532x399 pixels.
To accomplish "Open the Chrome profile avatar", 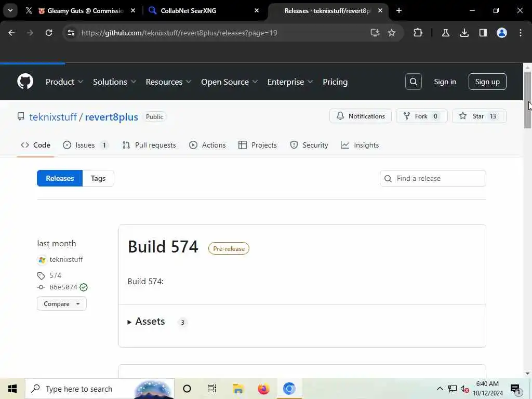I will [x=501, y=33].
